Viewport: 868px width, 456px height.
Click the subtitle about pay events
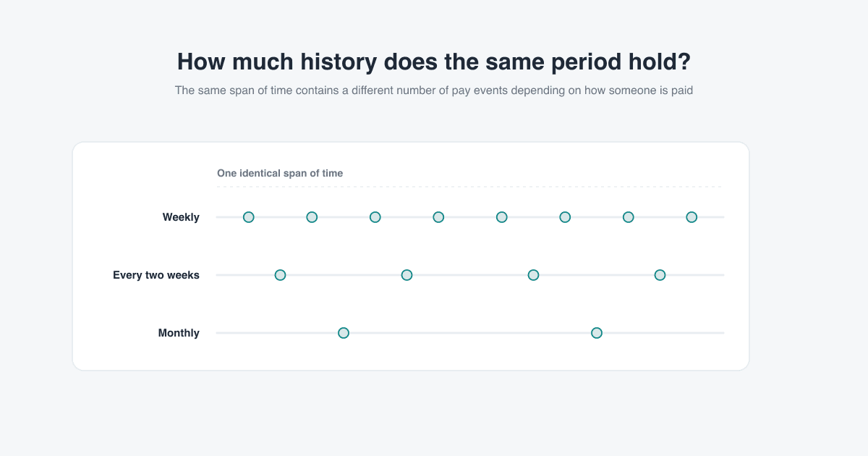pos(434,90)
